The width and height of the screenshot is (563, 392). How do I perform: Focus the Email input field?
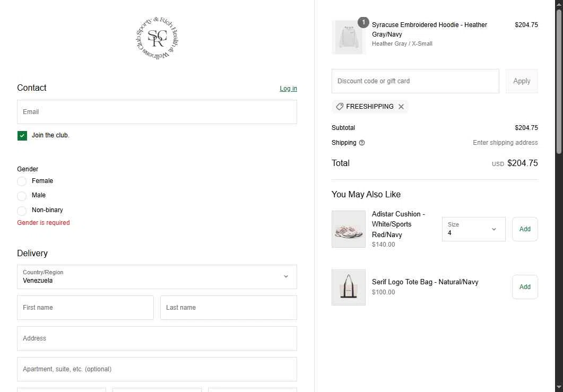pos(157,112)
